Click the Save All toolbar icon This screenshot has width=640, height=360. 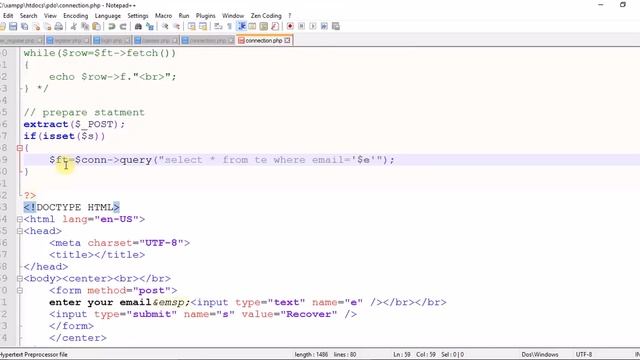pyautogui.click(x=24, y=27)
